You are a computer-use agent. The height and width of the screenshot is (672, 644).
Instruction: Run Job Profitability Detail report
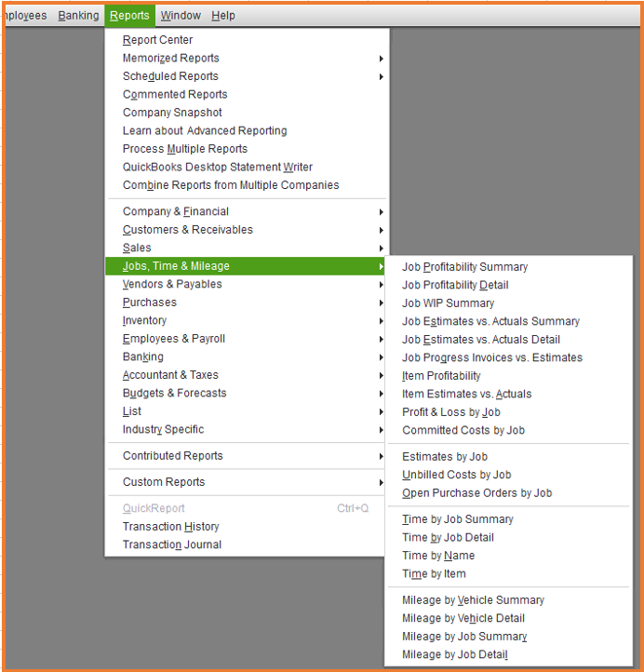tap(509, 285)
